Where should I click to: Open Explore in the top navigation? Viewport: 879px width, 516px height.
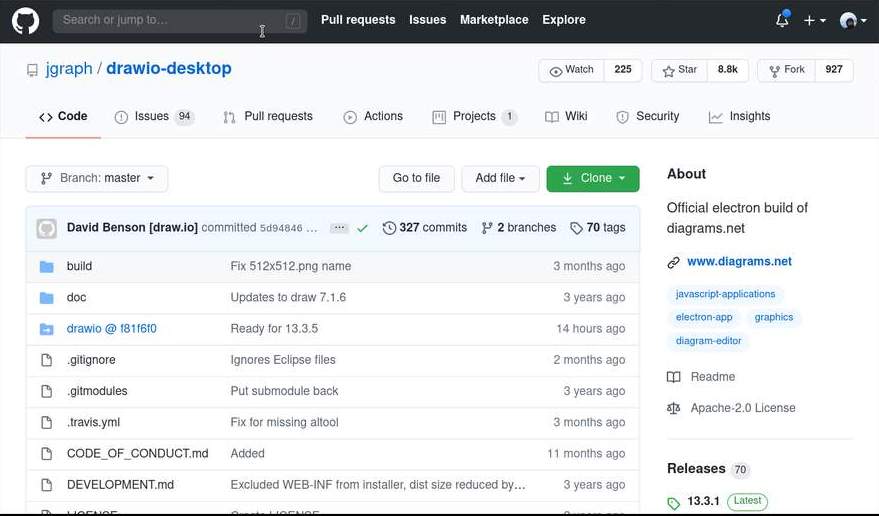[563, 20]
